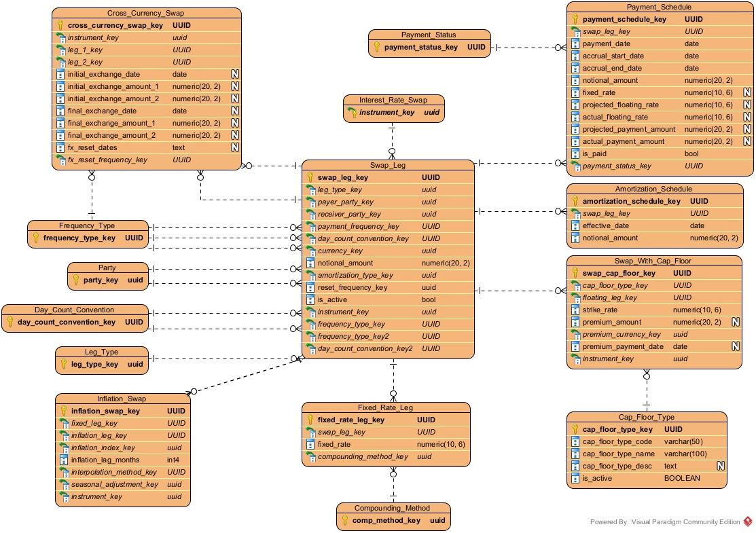Click the foreign key icon beside inflation_index_key

coord(64,448)
